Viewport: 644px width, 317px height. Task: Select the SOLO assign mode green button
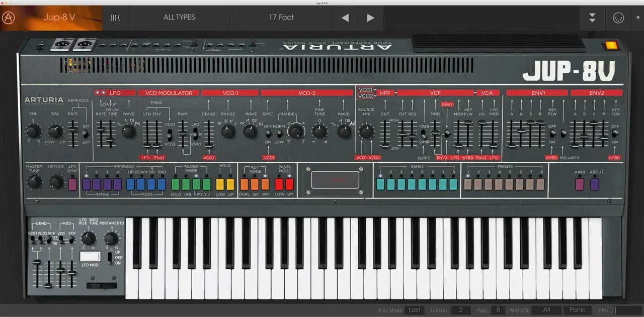tap(176, 184)
